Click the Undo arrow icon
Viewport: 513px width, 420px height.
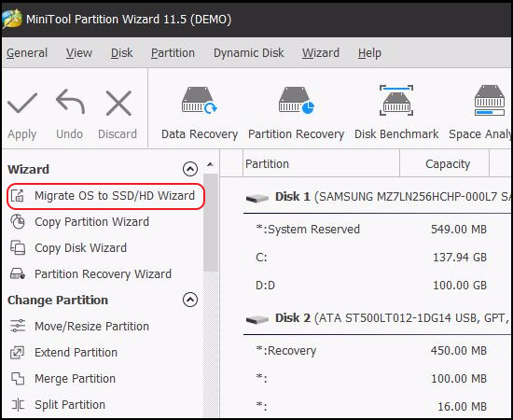[70, 102]
